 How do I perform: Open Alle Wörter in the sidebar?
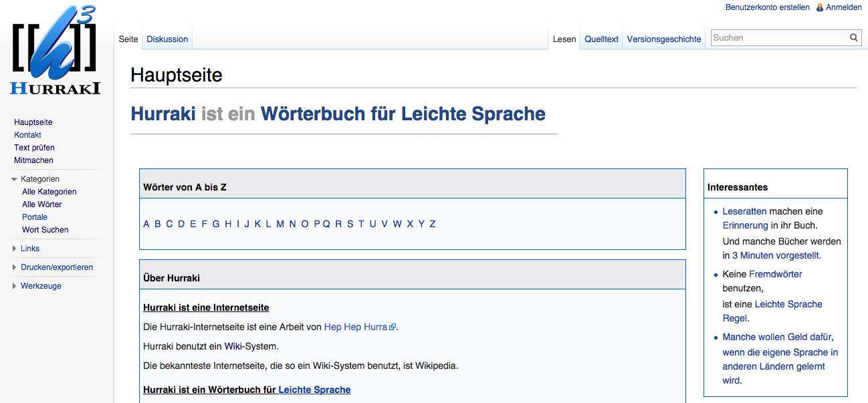(42, 205)
